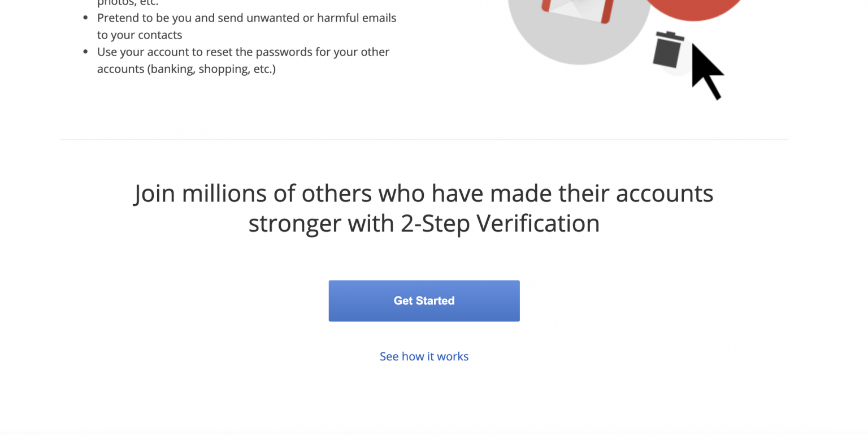The width and height of the screenshot is (868, 435).
Task: Open the "See how it works" link
Action: tap(424, 356)
